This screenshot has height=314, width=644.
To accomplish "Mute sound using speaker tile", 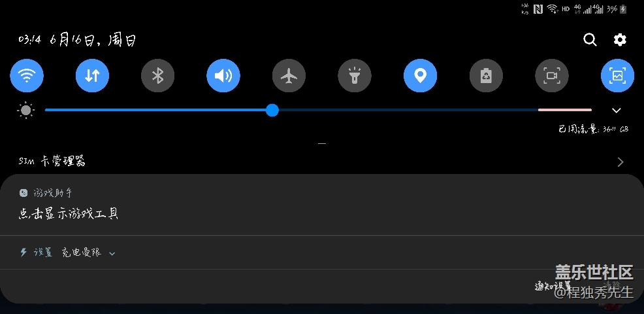I will pyautogui.click(x=223, y=76).
